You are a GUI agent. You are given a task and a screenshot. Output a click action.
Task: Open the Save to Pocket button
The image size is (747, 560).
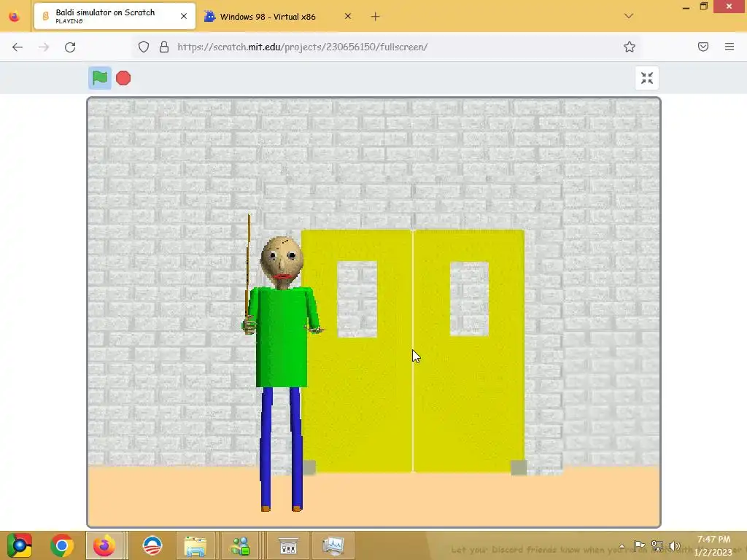(x=703, y=47)
